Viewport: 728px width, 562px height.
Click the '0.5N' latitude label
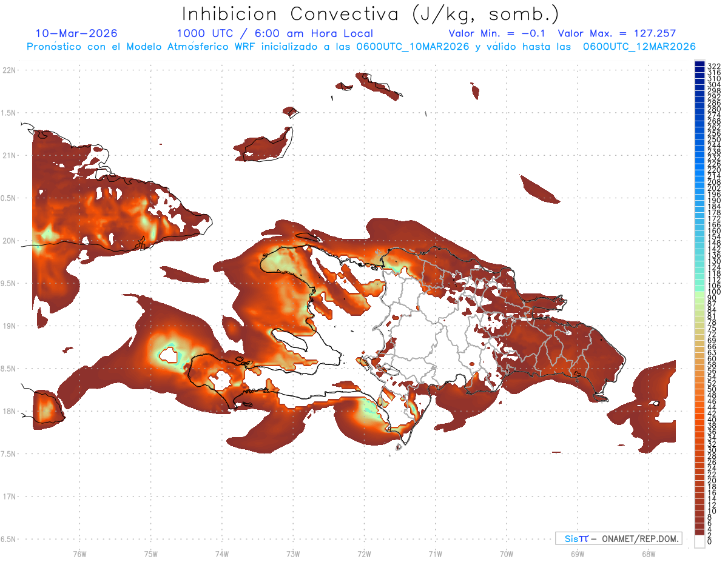point(9,198)
